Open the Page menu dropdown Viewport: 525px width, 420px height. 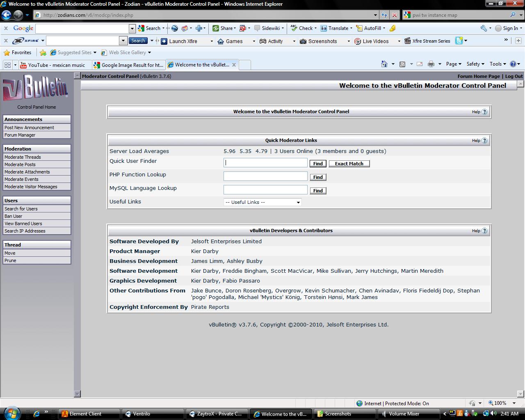[454, 64]
